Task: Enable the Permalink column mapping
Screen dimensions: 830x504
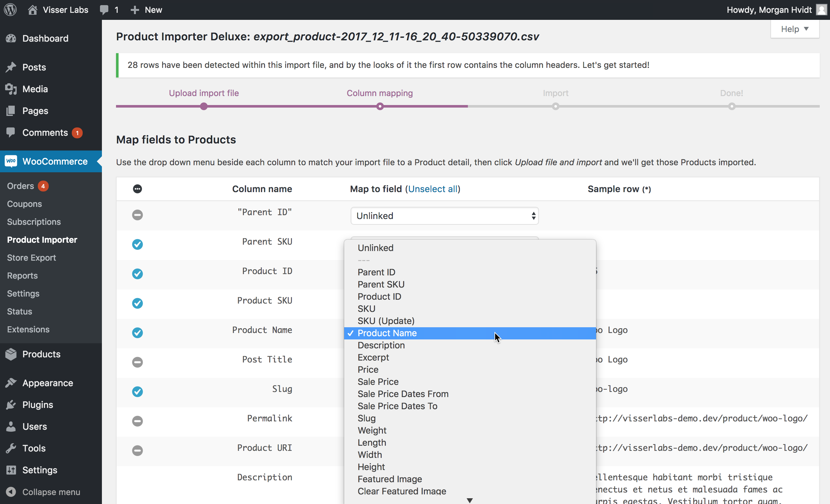Action: click(x=137, y=421)
